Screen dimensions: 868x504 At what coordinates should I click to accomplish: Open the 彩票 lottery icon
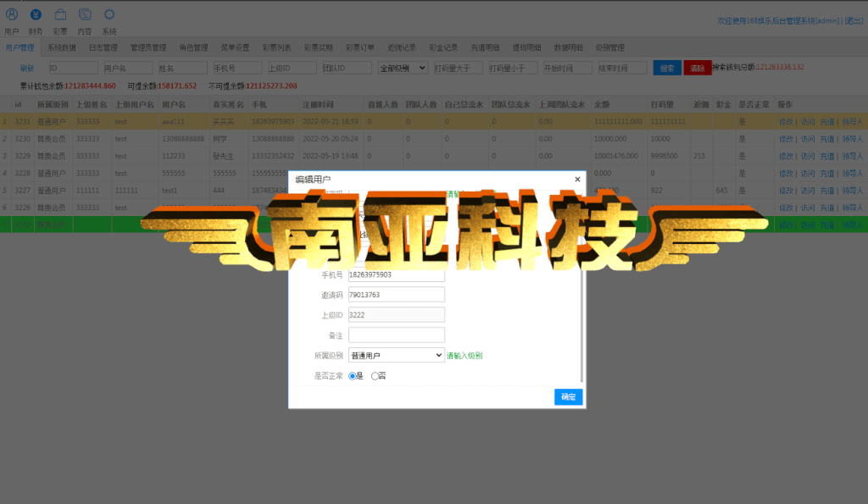tap(60, 14)
